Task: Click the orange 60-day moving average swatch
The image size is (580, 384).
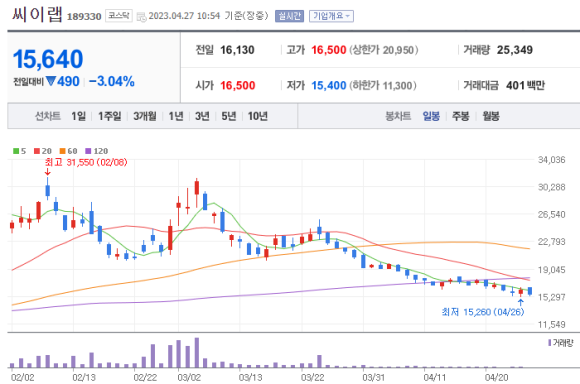Action: [x=63, y=151]
